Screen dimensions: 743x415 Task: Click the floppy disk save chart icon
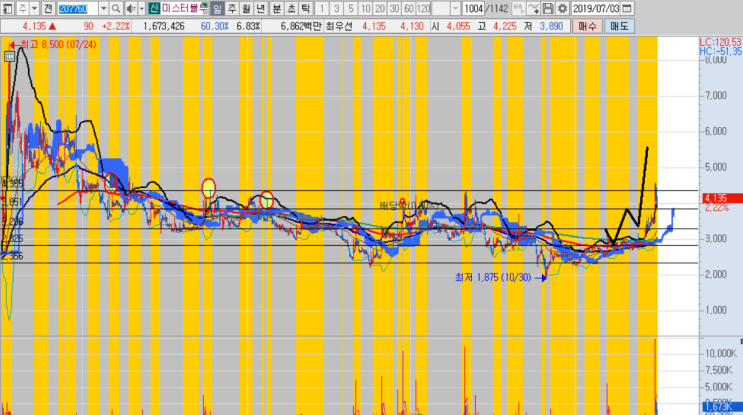pyautogui.click(x=548, y=8)
